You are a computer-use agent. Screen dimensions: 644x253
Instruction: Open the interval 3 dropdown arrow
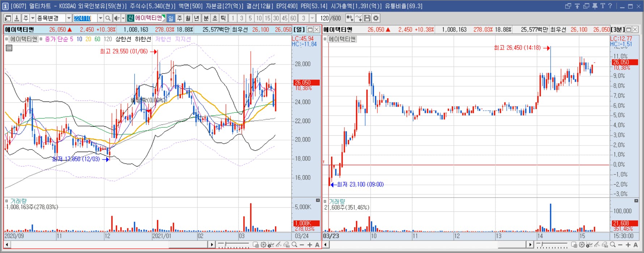tap(312, 18)
